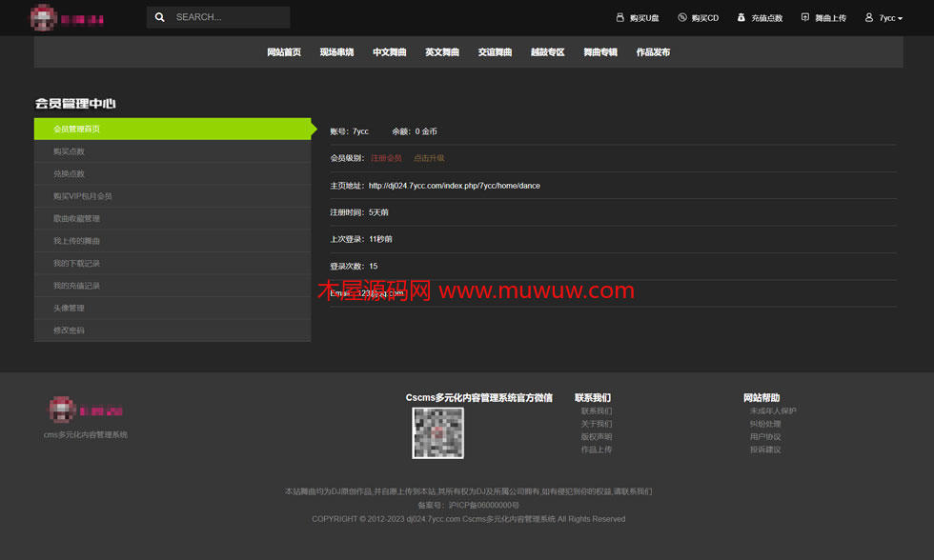Image resolution: width=934 pixels, height=560 pixels.
Task: Open 网站首页 in the navigation bar
Action: (x=284, y=52)
